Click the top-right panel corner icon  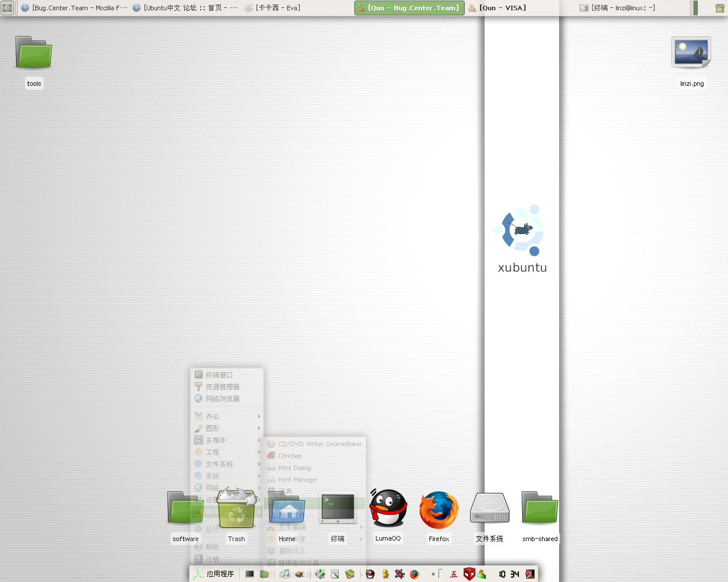719,8
